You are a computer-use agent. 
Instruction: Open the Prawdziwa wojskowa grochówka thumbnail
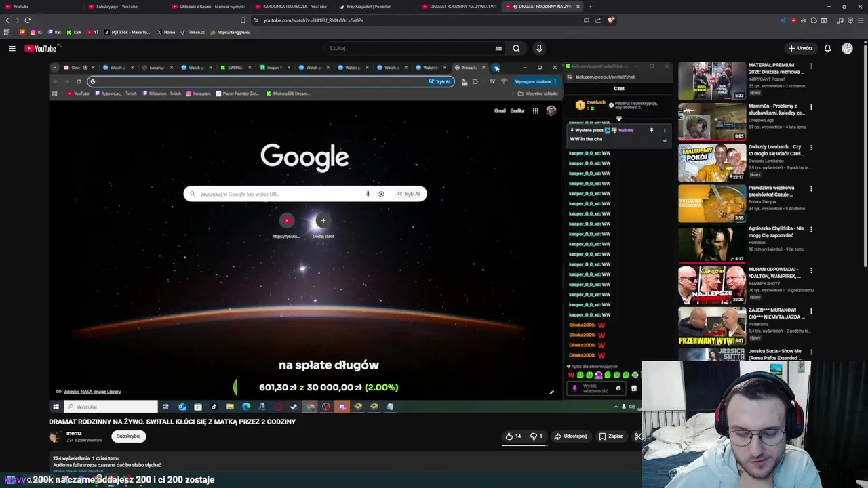[712, 203]
